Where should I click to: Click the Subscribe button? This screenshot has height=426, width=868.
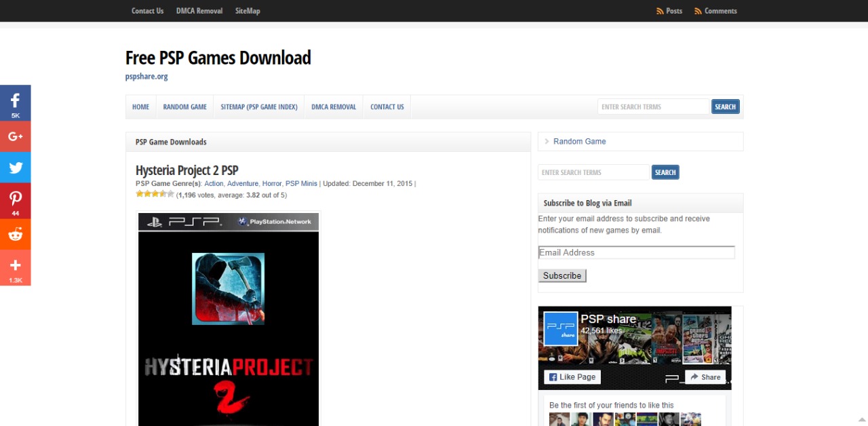point(562,275)
